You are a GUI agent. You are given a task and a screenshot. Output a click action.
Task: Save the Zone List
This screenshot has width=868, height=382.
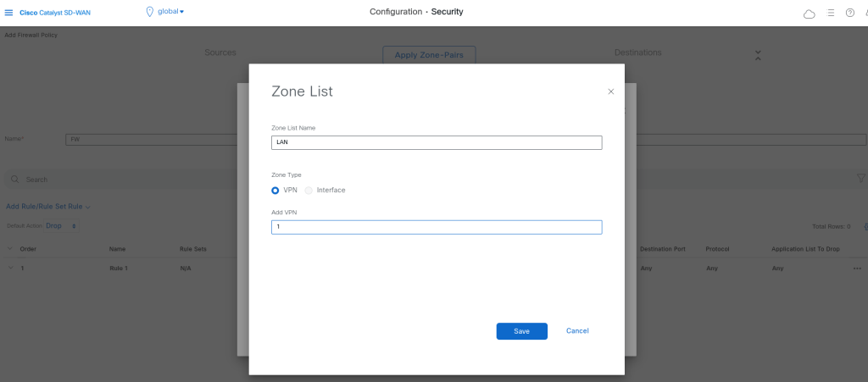pyautogui.click(x=521, y=331)
